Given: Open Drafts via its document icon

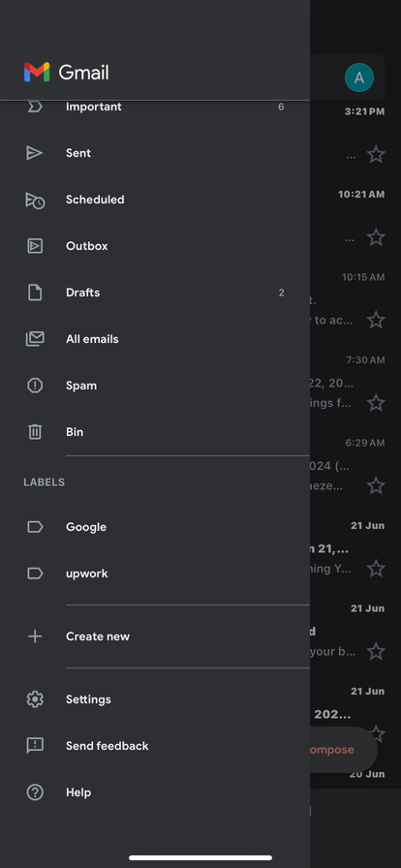Looking at the screenshot, I should point(35,293).
